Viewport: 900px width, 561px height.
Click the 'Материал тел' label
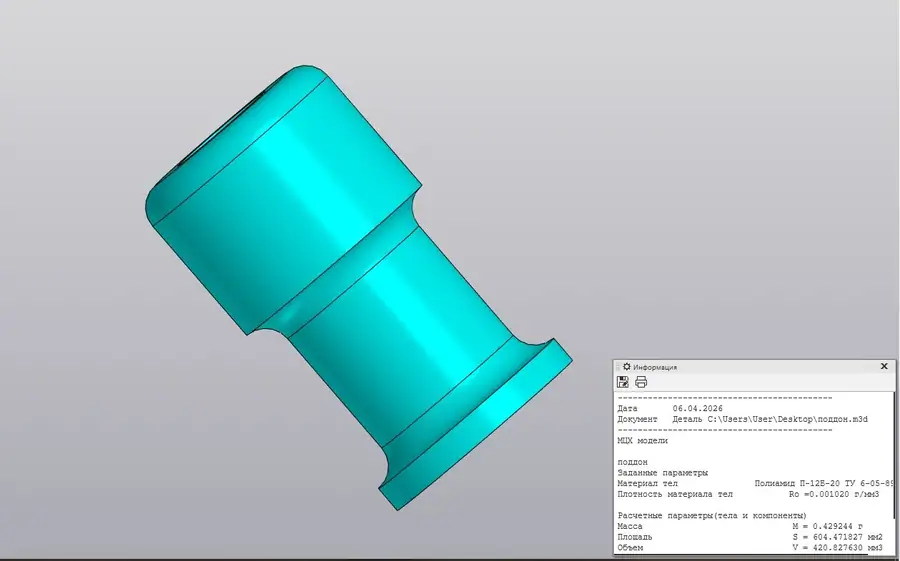point(647,483)
